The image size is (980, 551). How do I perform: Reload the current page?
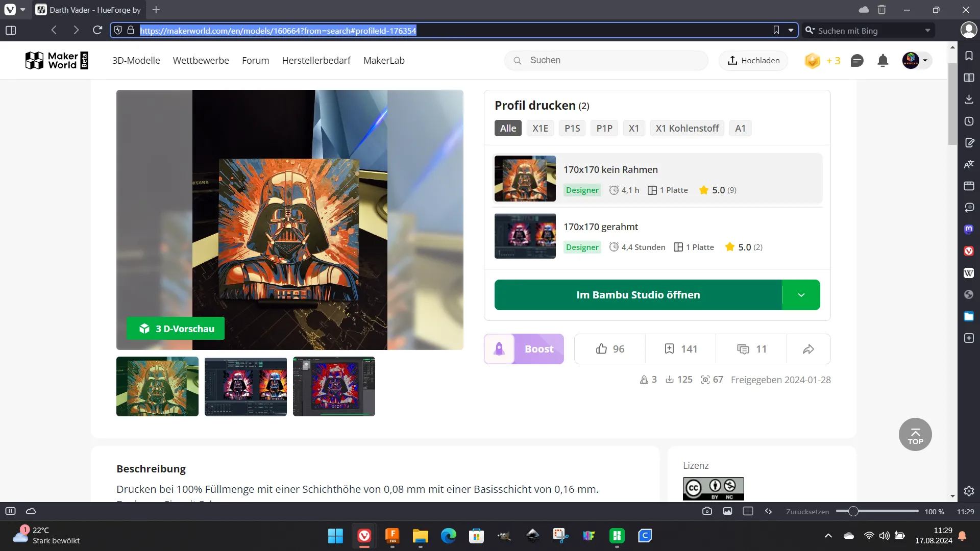[x=97, y=30]
